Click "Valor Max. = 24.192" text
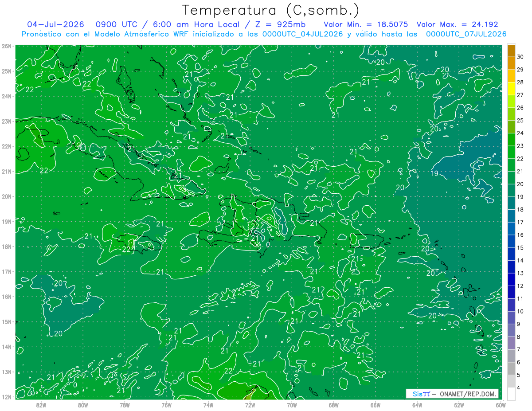The height and width of the screenshot is (411, 532). [458, 24]
